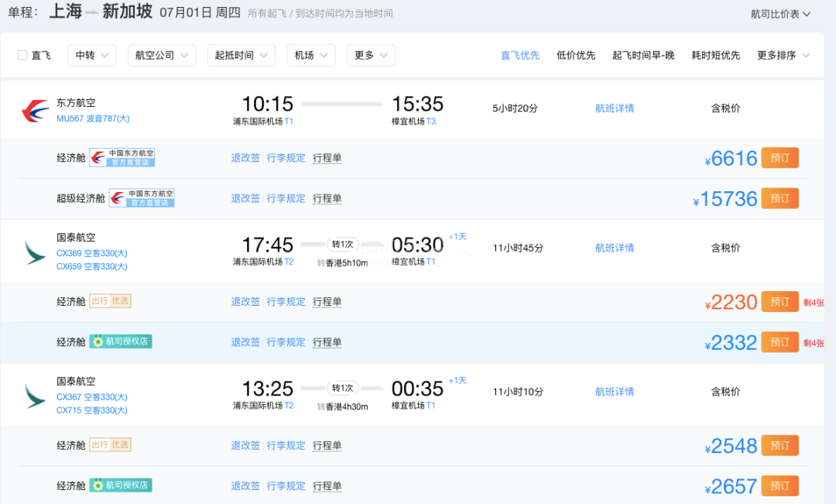836x504 pixels.
Task: Click China Eastern official store badge for premium economy
Action: tap(141, 198)
